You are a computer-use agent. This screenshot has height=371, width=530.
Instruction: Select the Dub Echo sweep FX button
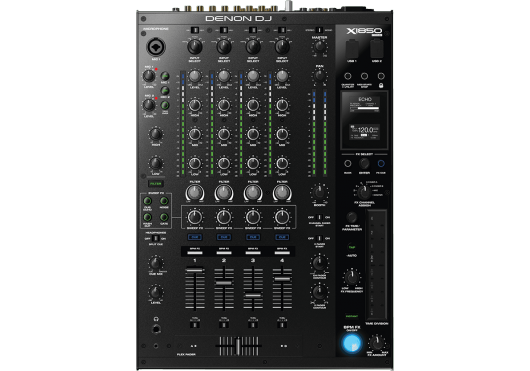coord(148,201)
